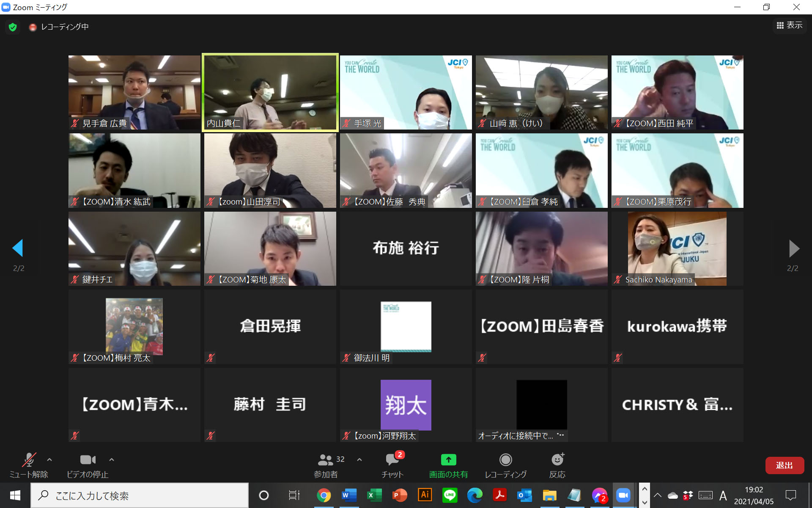The image size is (812, 508).
Task: Expand audio options arrow next to mute
Action: click(49, 459)
